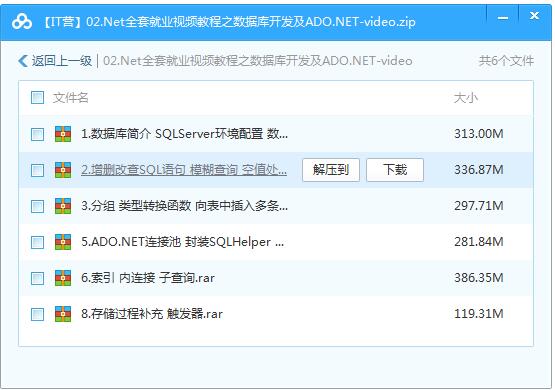Click archive icon of 8.存储过程补充 file

click(63, 314)
